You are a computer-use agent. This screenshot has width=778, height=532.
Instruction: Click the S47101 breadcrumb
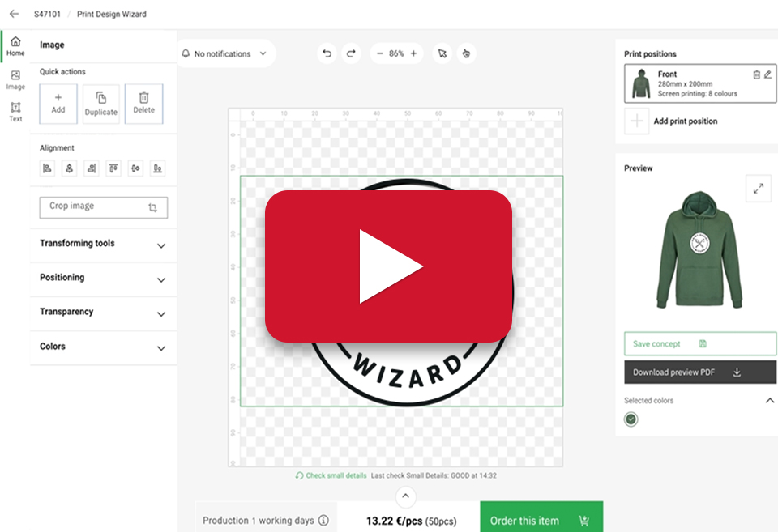tap(47, 14)
